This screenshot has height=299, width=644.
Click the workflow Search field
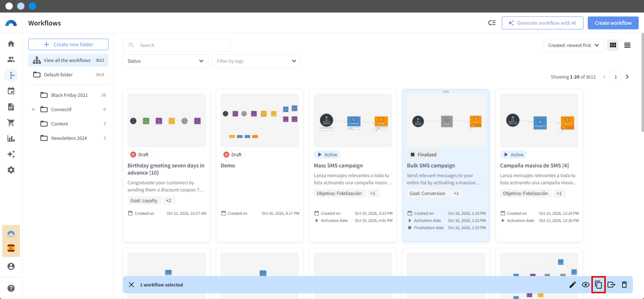coord(176,45)
